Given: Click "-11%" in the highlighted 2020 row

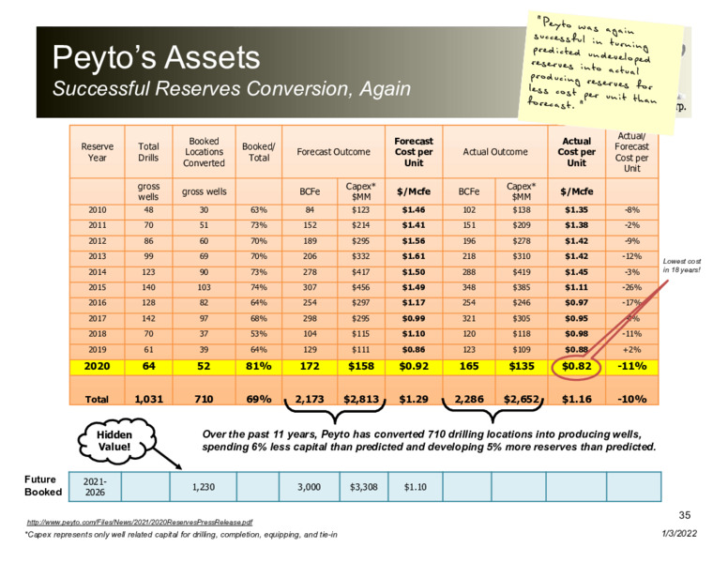Looking at the screenshot, I should [632, 367].
